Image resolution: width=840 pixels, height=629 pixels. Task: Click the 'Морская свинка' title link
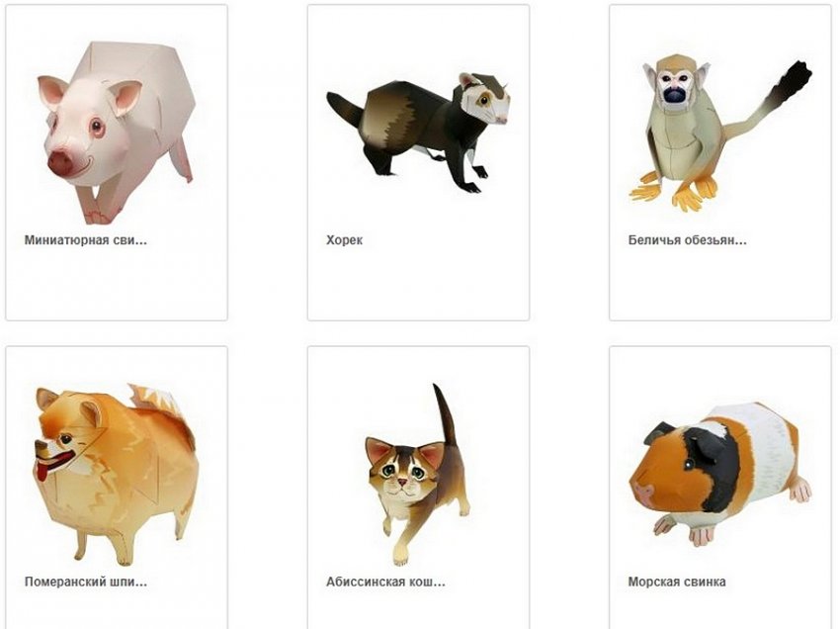click(x=677, y=582)
